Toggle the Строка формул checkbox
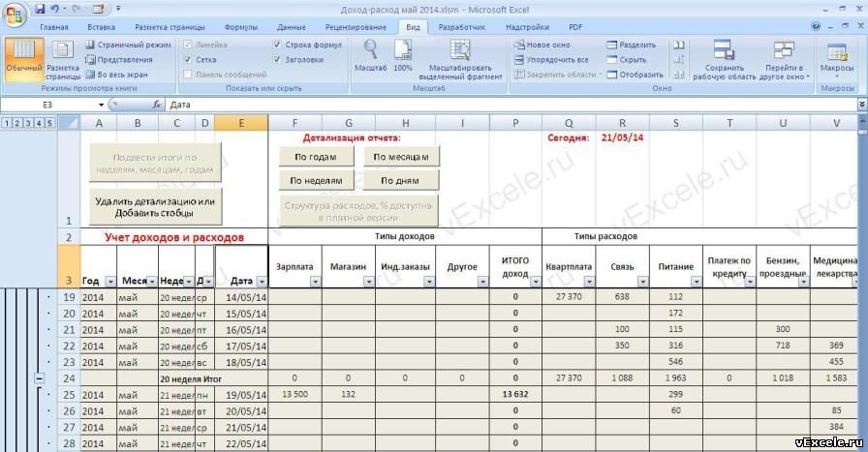The height and width of the screenshot is (452, 868). click(x=277, y=45)
